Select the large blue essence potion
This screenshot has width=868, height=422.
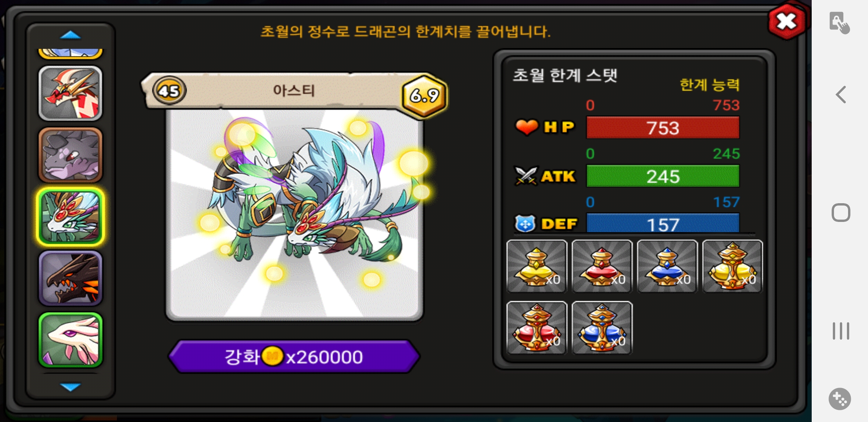coord(602,327)
